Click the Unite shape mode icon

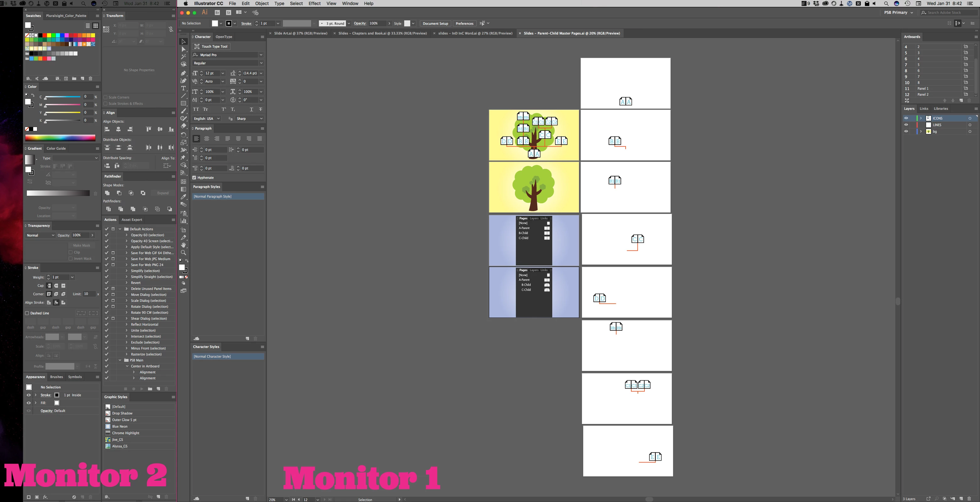(x=107, y=193)
